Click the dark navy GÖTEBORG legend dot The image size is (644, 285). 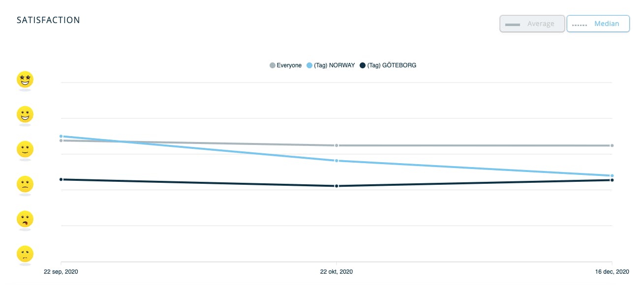(x=363, y=65)
